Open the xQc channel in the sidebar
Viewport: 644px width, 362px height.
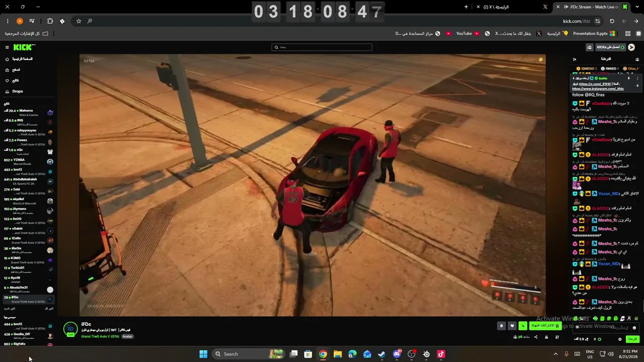[28, 152]
